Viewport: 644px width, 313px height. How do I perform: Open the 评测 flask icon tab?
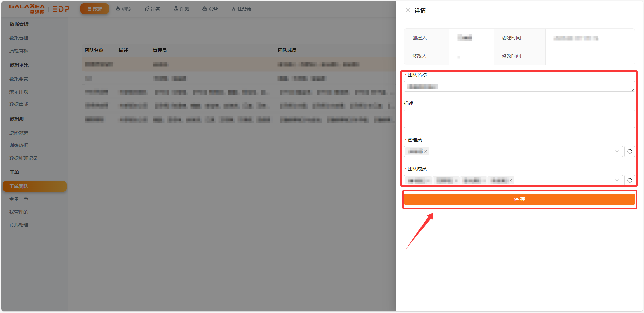(181, 9)
